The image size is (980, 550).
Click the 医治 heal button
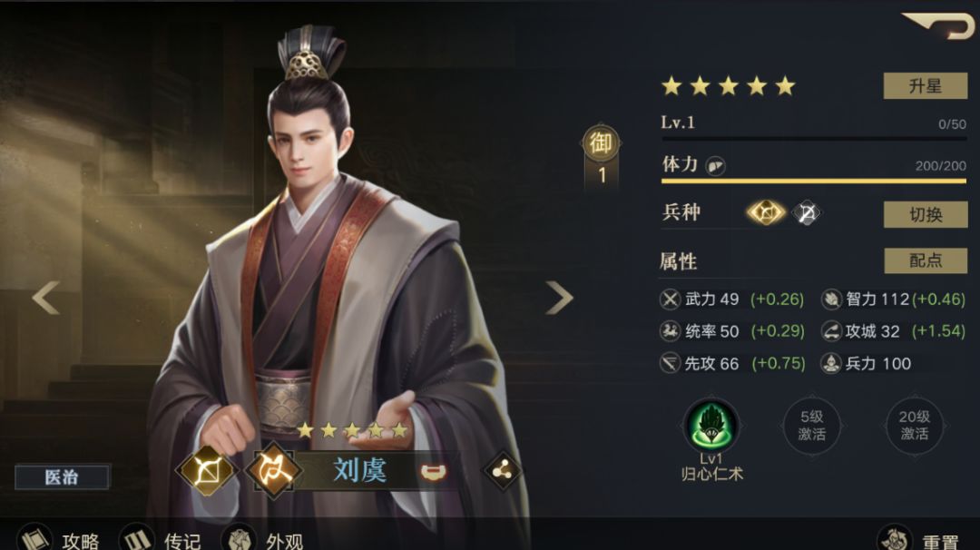coord(62,476)
